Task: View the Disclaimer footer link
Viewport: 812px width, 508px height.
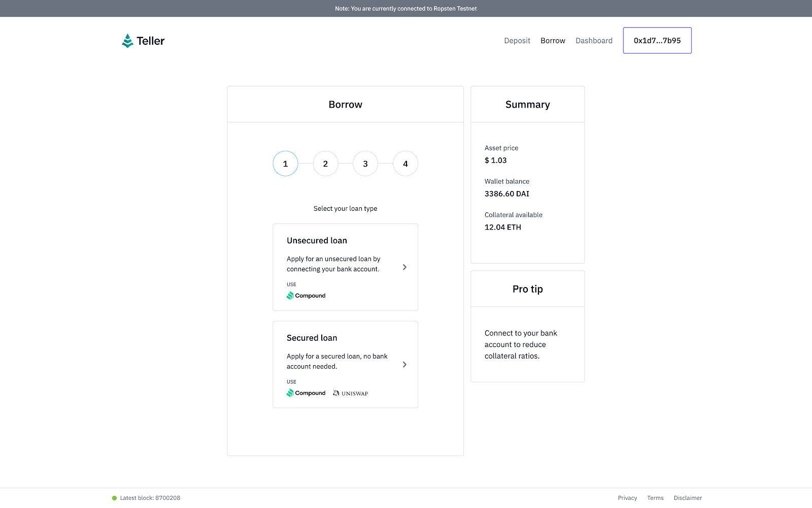Action: [x=688, y=498]
